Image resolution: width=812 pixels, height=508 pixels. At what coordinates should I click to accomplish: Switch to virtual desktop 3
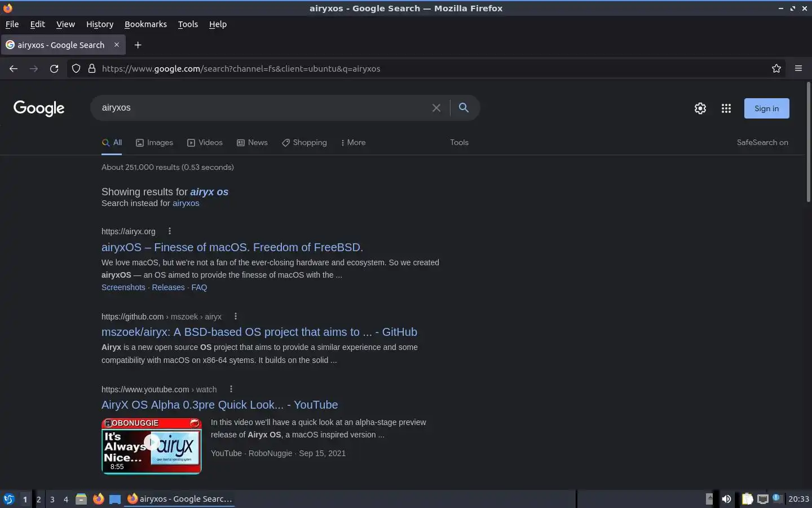click(x=52, y=499)
